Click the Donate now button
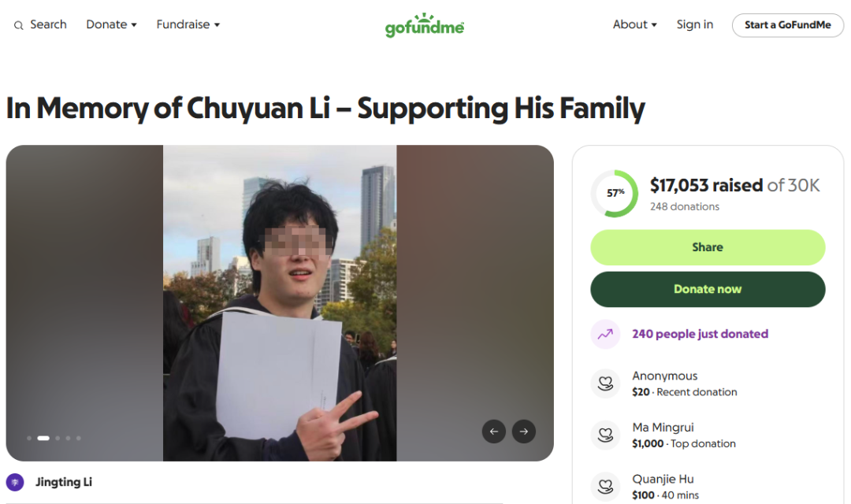 (708, 289)
